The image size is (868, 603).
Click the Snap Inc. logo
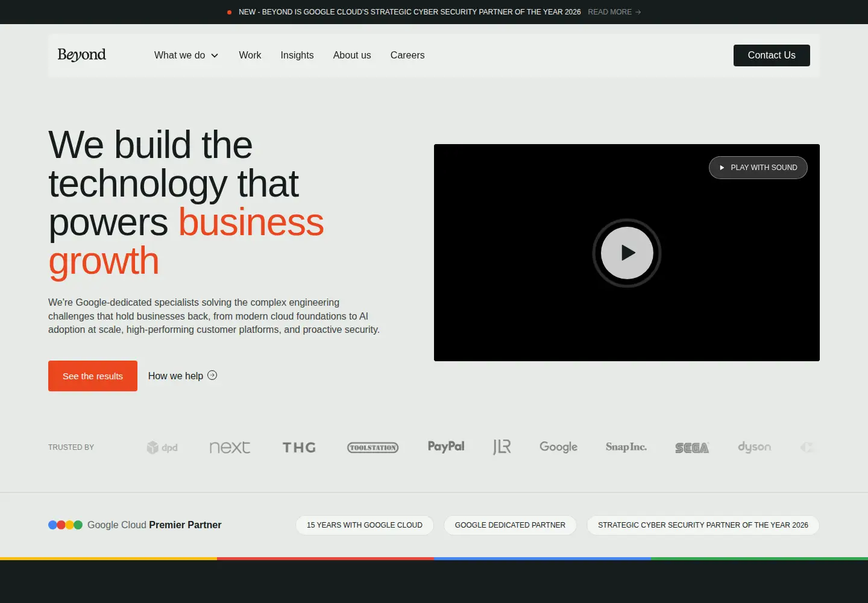(x=626, y=447)
